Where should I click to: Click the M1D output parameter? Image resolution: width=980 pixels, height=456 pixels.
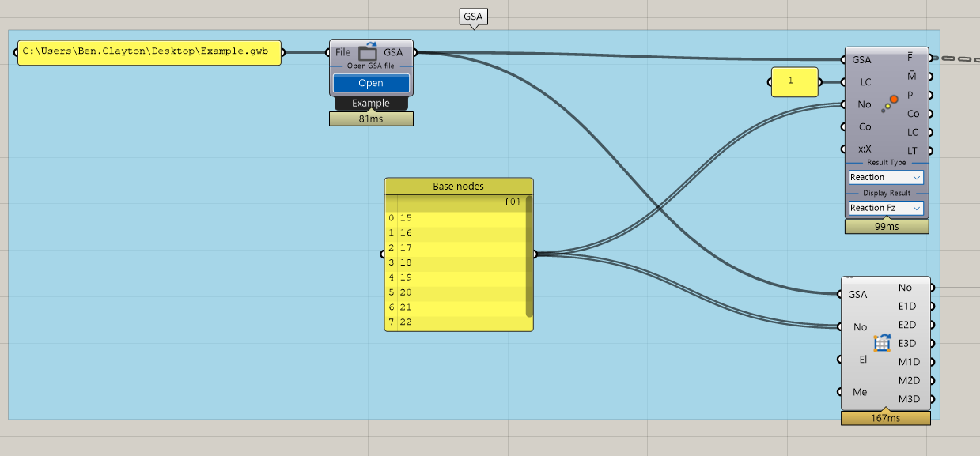(x=910, y=362)
